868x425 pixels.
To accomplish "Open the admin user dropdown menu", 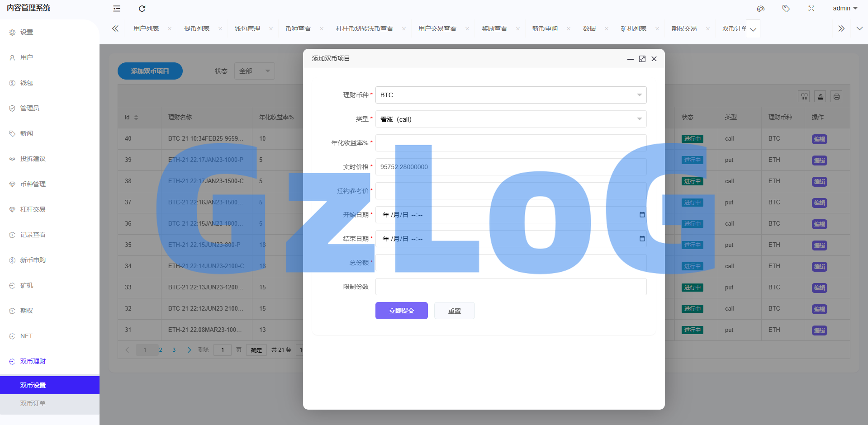I will tap(845, 8).
